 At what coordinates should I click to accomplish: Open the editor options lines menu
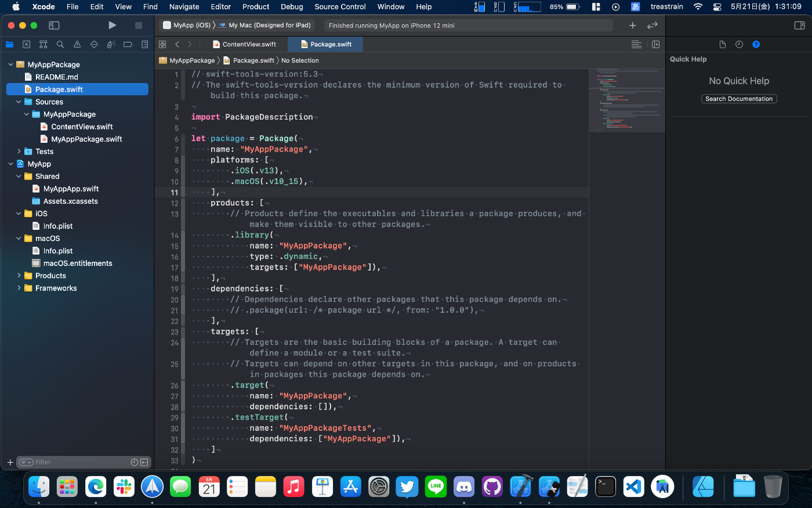(636, 44)
